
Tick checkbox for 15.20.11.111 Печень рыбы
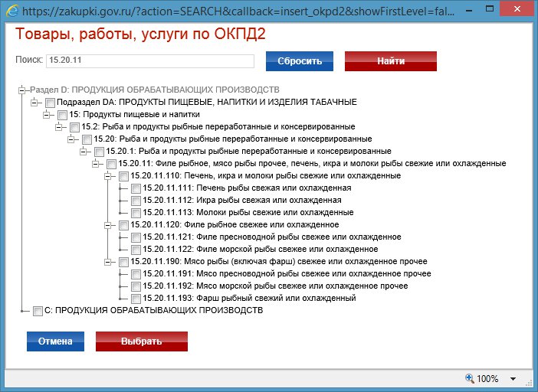(136, 188)
